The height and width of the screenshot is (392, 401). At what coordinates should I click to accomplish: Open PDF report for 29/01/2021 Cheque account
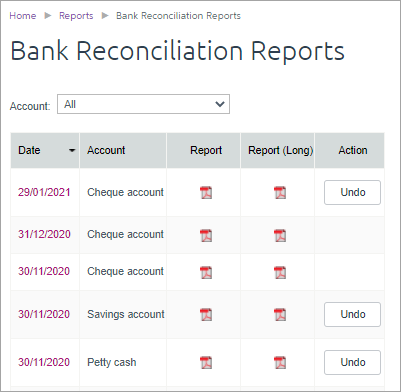tap(206, 193)
